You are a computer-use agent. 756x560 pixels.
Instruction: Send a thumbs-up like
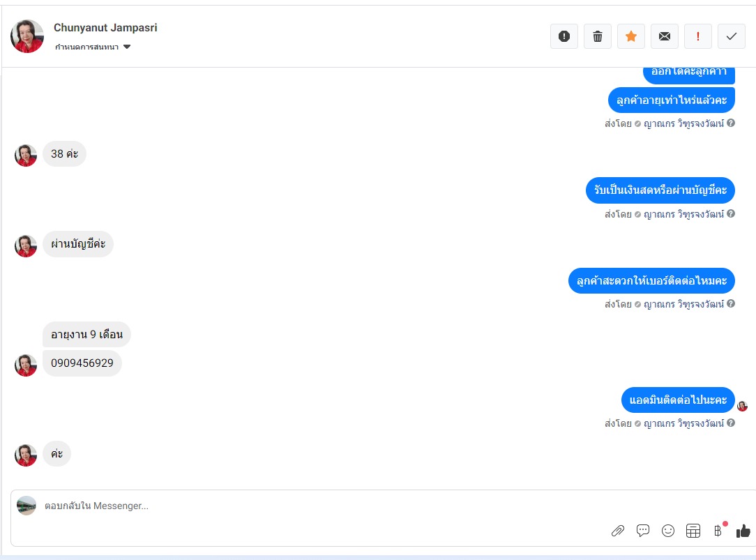pos(743,531)
